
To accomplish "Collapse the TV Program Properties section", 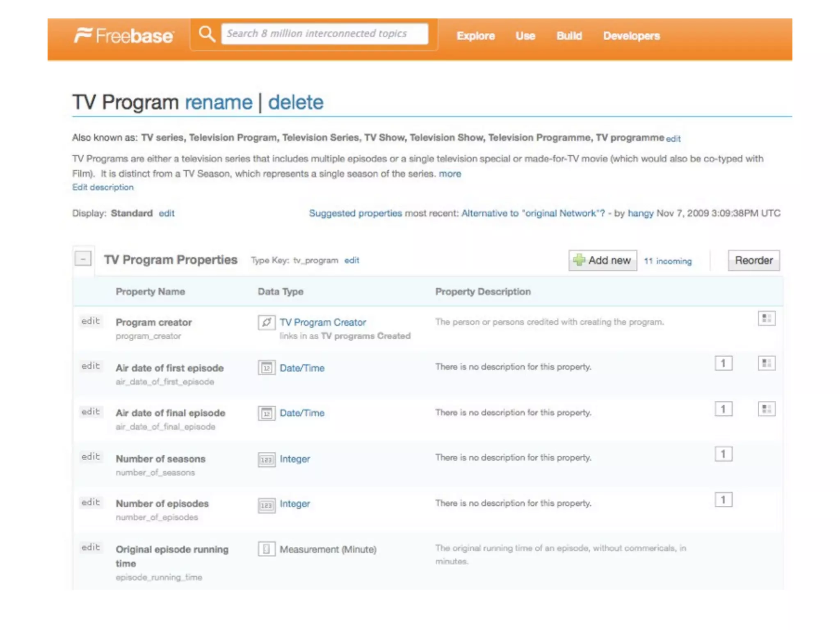I will point(83,259).
